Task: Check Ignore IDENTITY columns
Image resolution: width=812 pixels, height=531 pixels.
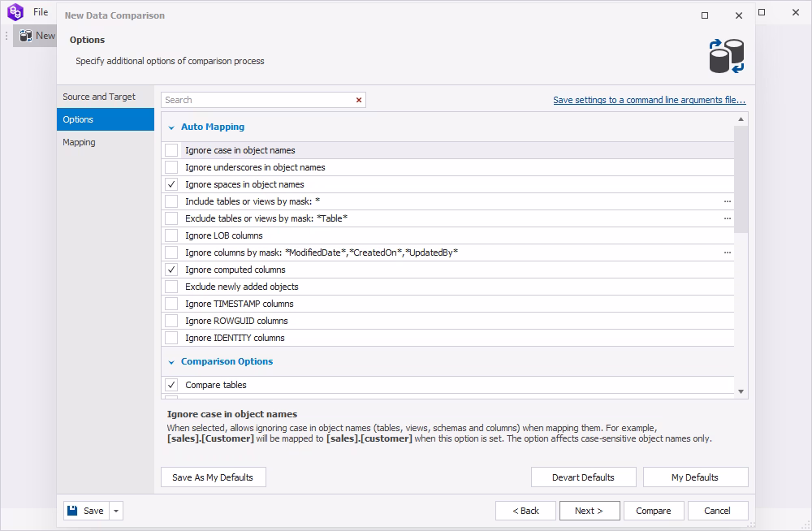Action: [171, 339]
